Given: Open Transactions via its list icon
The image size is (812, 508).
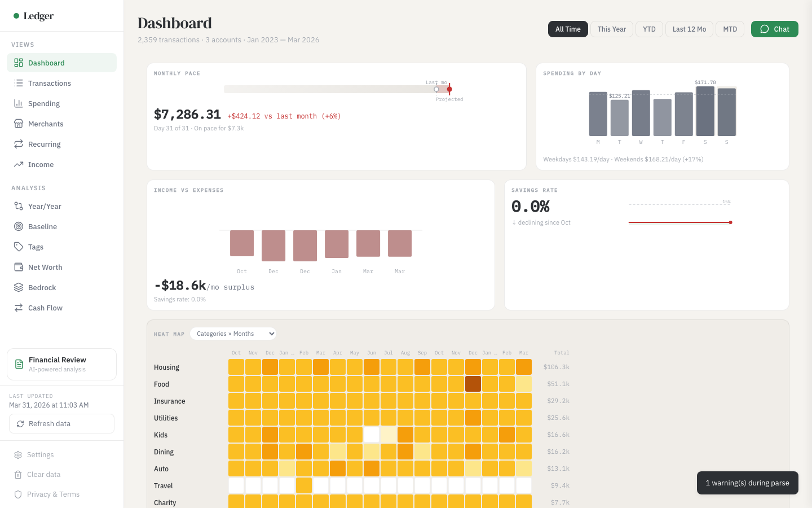Looking at the screenshot, I should [18, 83].
